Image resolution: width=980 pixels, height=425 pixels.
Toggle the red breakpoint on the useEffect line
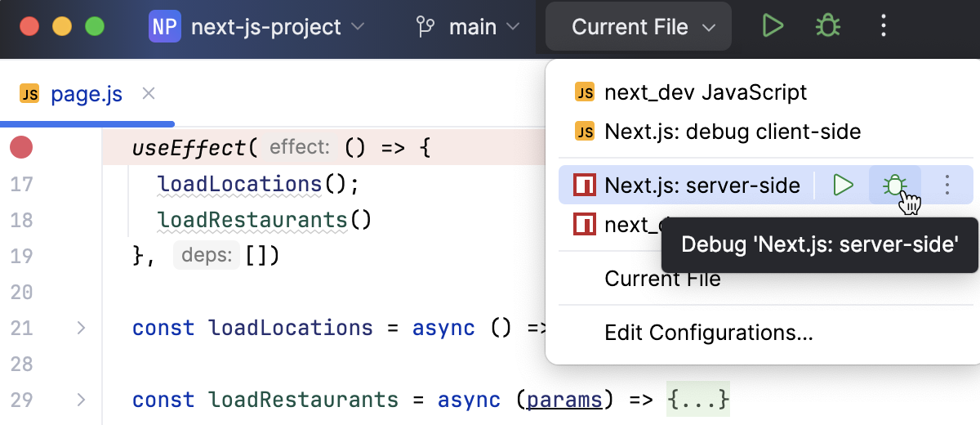pyautogui.click(x=21, y=148)
